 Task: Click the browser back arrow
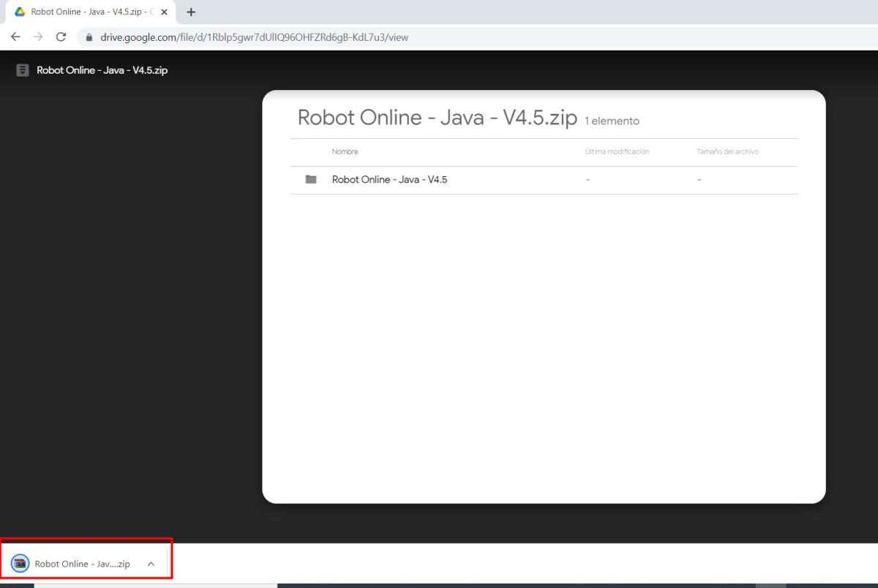[x=15, y=37]
